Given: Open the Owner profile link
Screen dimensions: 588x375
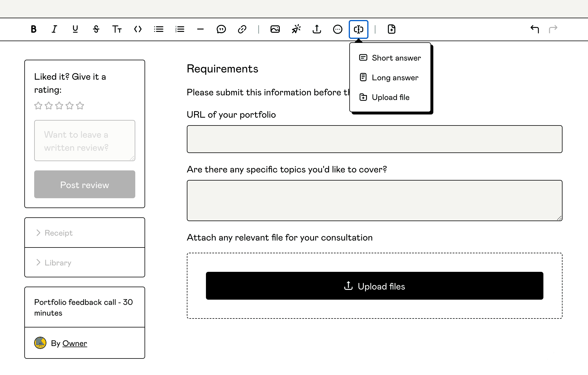Looking at the screenshot, I should pyautogui.click(x=75, y=343).
